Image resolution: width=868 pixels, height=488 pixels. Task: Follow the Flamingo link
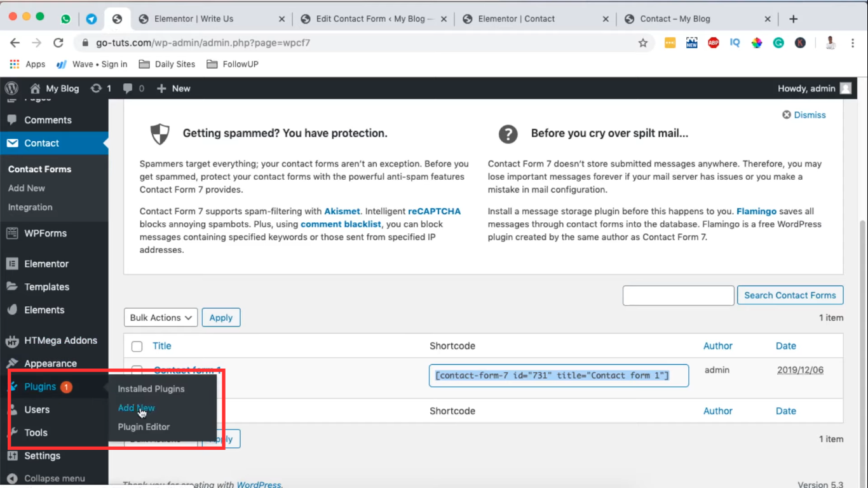point(757,211)
